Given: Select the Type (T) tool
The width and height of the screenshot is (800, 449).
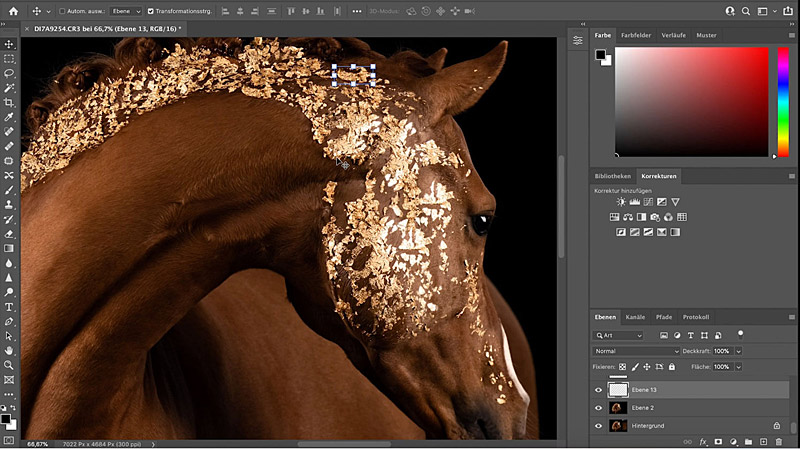Looking at the screenshot, I should click(x=10, y=307).
